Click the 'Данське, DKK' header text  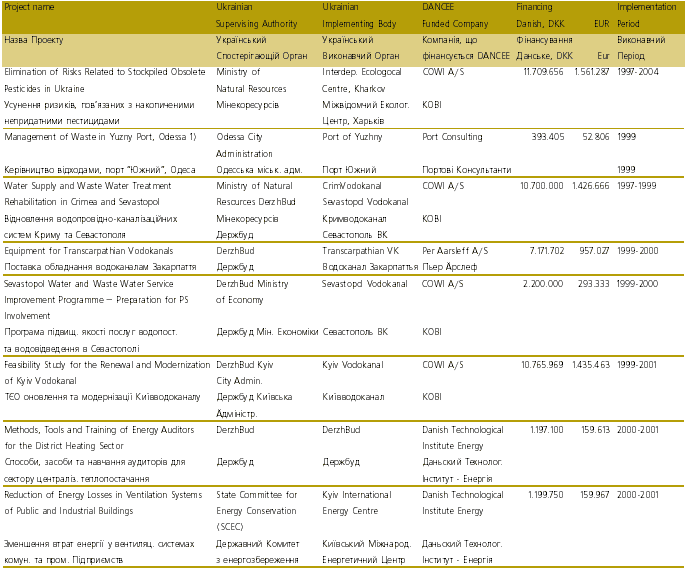coord(544,56)
